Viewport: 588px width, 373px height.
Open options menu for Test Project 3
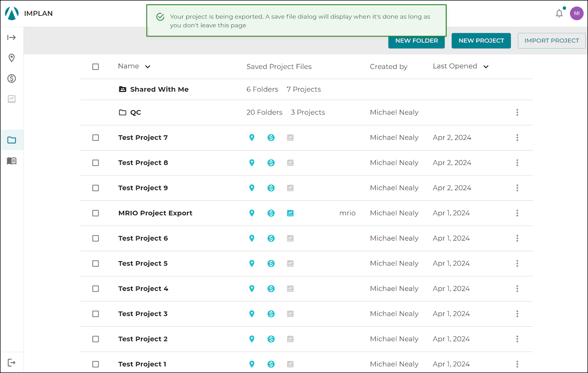click(517, 314)
